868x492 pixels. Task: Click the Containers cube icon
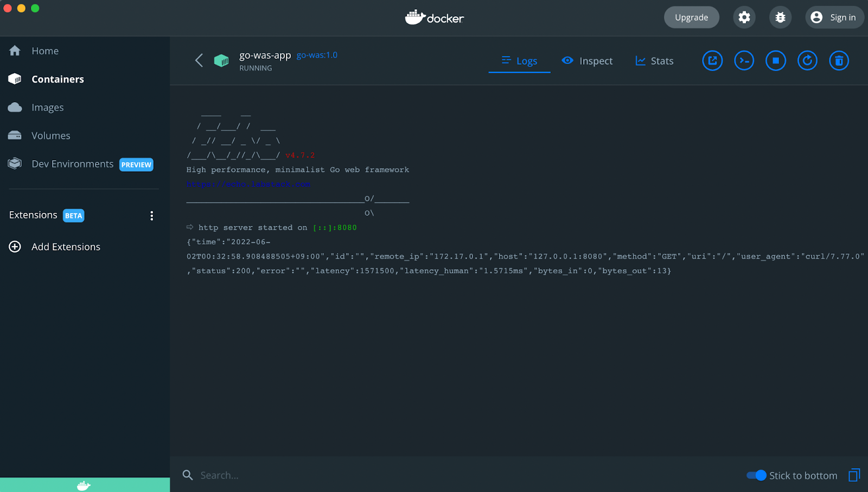pyautogui.click(x=15, y=79)
